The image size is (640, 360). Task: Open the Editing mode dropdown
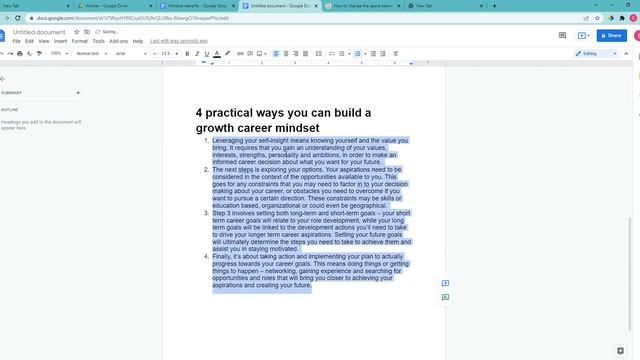click(x=596, y=53)
